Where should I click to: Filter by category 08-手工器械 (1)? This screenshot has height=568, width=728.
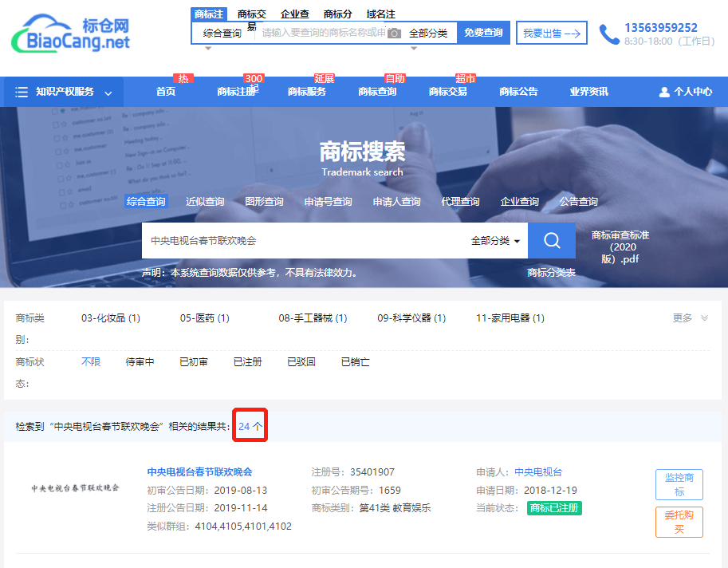[313, 318]
